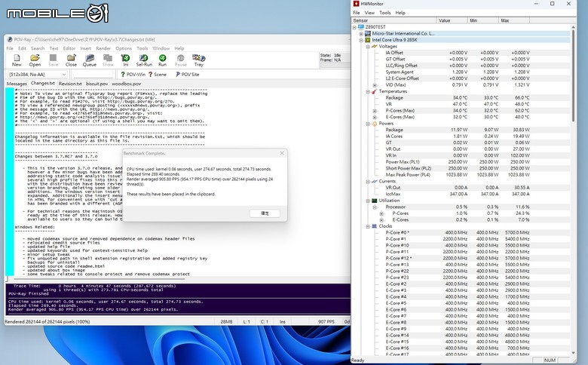588x365 pixels.
Task: Collapse the Intel Core Ultra 9 285K node
Action: (361, 40)
